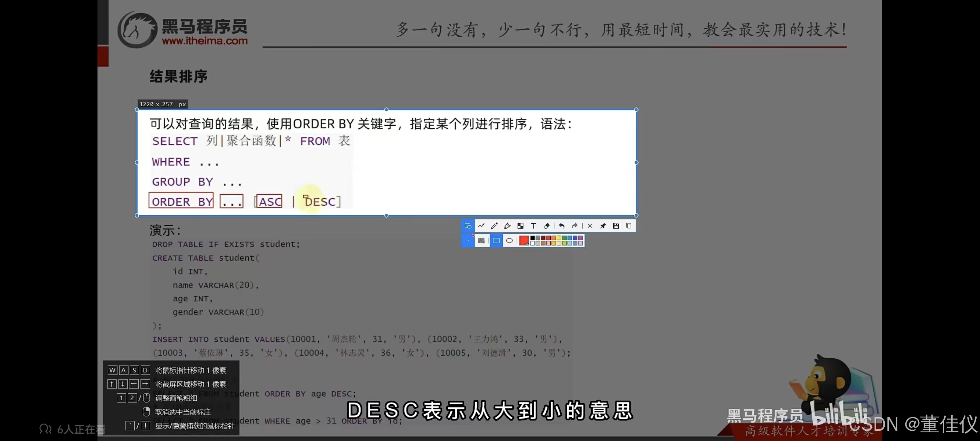Switch to ellipse shape mode
Screen dimensions: 980x441
(509, 240)
